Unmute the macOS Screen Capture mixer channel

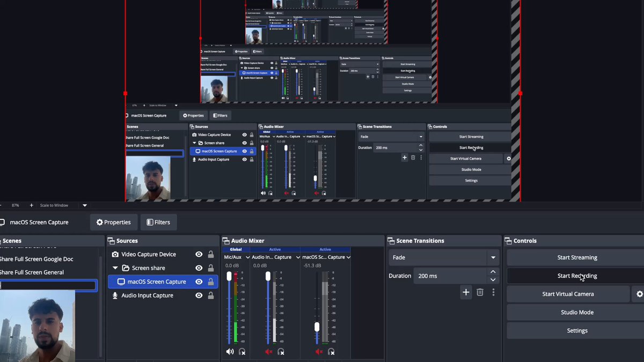[319, 352]
